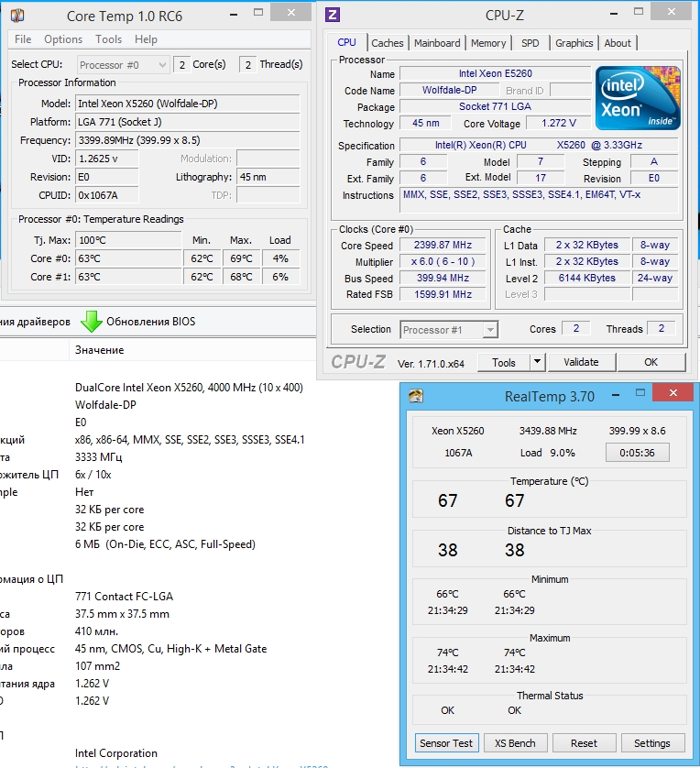This screenshot has width=700, height=768.
Task: Click DualCore Intel Xeon X5260 row
Action: tap(189, 388)
